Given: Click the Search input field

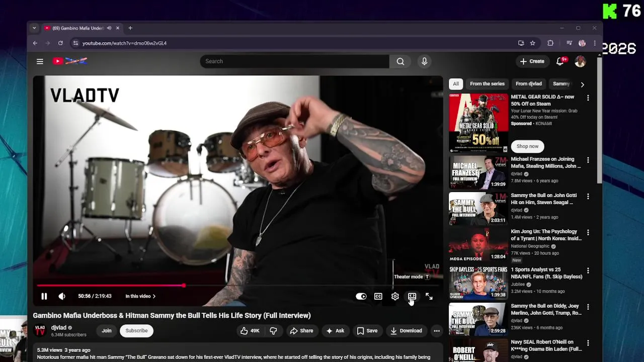Looking at the screenshot, I should coord(294,61).
